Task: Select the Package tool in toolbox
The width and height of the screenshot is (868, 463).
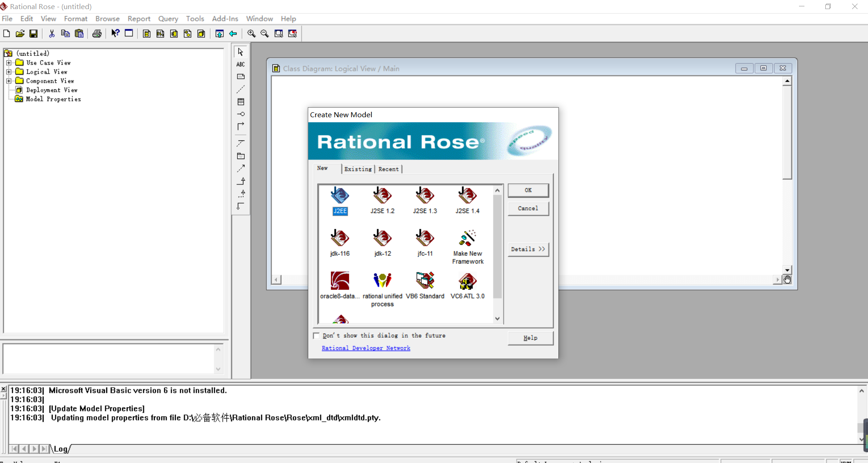Action: pyautogui.click(x=241, y=156)
